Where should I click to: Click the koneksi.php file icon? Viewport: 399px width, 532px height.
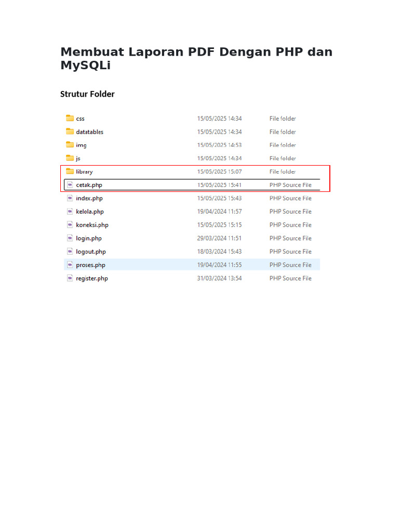coord(70,224)
